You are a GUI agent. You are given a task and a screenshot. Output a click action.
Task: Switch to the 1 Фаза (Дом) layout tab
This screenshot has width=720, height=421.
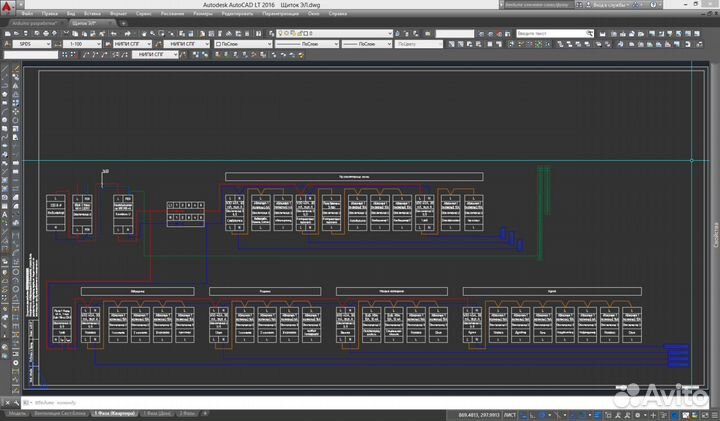point(156,413)
